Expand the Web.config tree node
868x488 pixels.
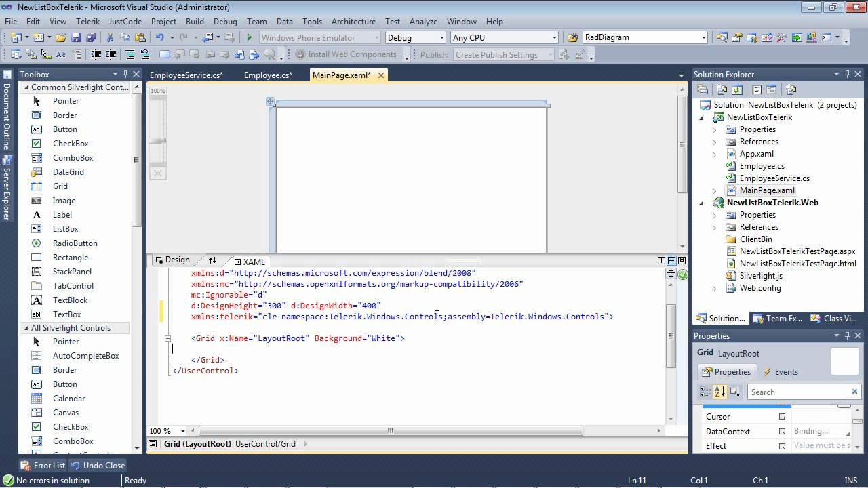click(714, 288)
